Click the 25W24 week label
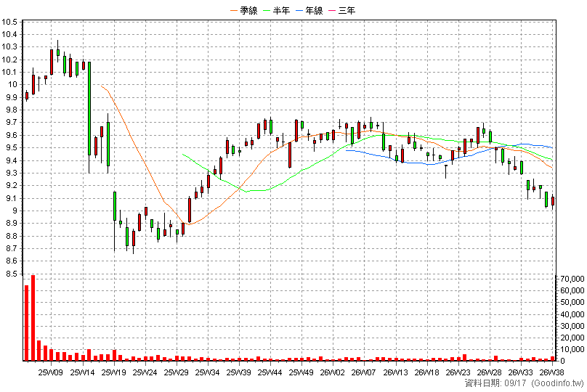Image resolution: width=587 pixels, height=392 pixels. point(145,372)
